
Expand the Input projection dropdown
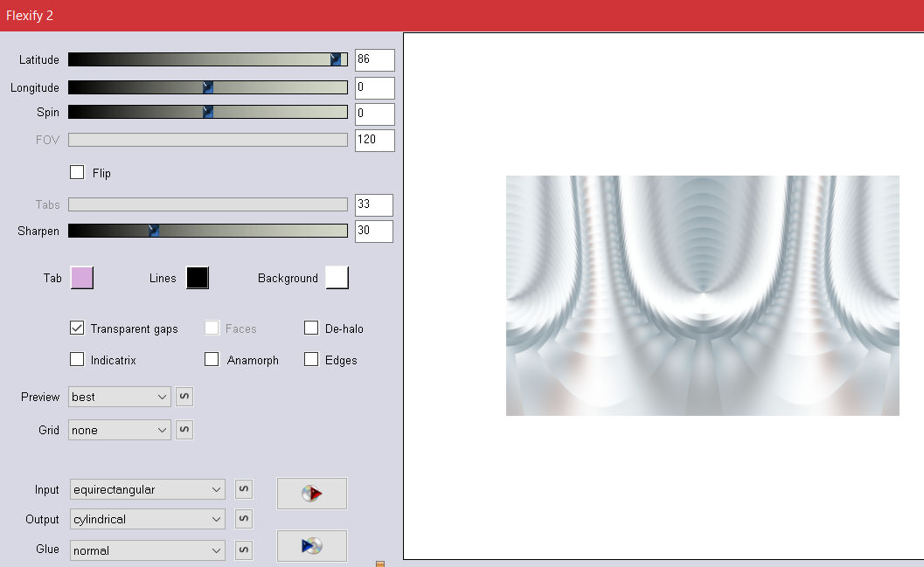click(147, 489)
